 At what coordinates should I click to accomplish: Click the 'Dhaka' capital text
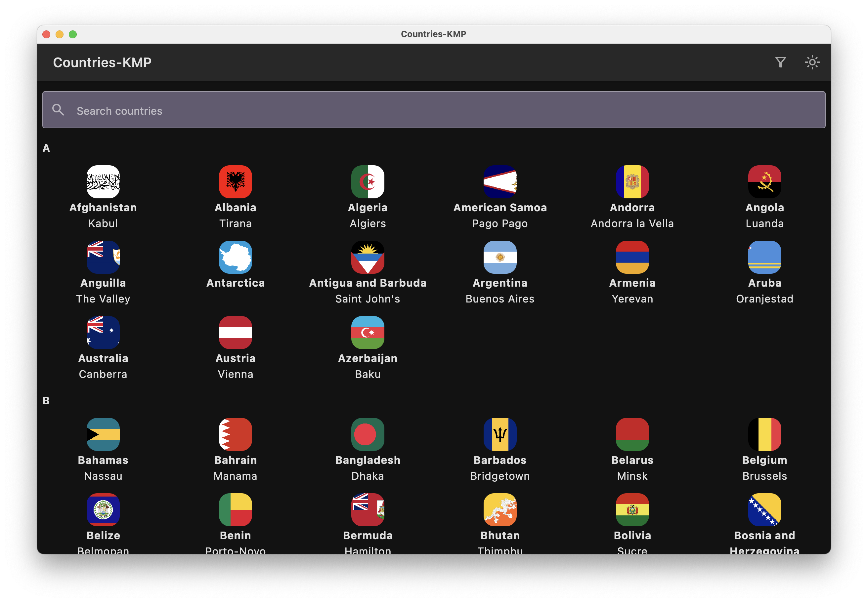click(368, 476)
